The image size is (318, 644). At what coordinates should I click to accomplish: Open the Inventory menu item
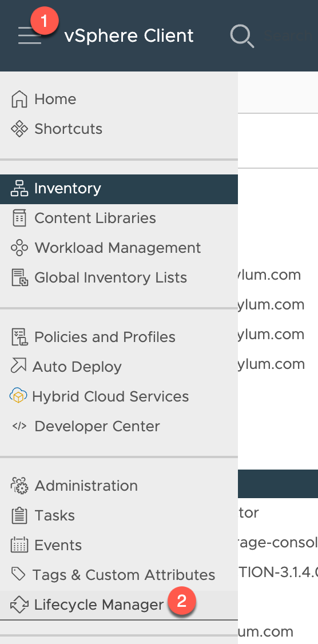tap(119, 189)
